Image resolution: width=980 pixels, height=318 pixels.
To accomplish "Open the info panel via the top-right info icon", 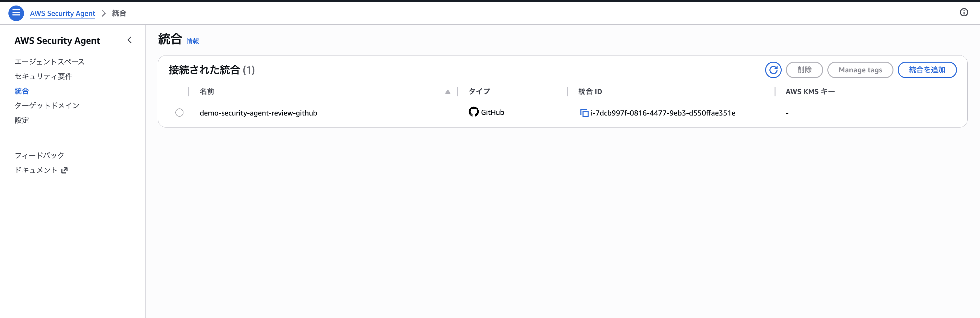I will [x=964, y=12].
